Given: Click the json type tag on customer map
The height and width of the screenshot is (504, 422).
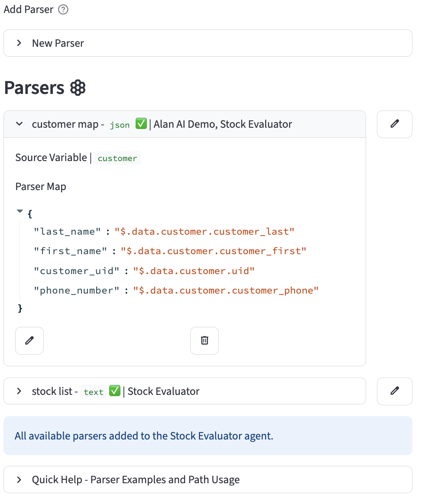Looking at the screenshot, I should [x=120, y=125].
